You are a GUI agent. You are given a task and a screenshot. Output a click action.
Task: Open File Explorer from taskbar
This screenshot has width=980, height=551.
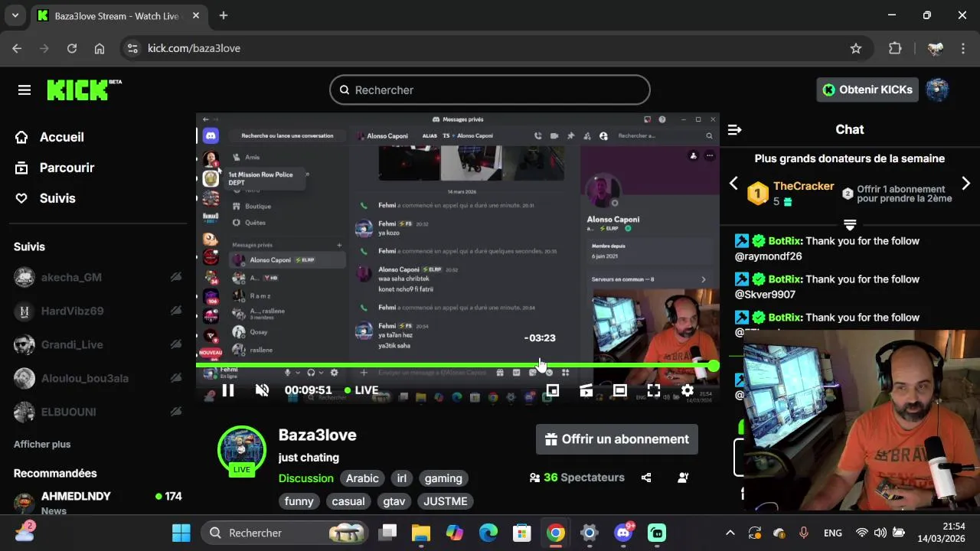(421, 533)
